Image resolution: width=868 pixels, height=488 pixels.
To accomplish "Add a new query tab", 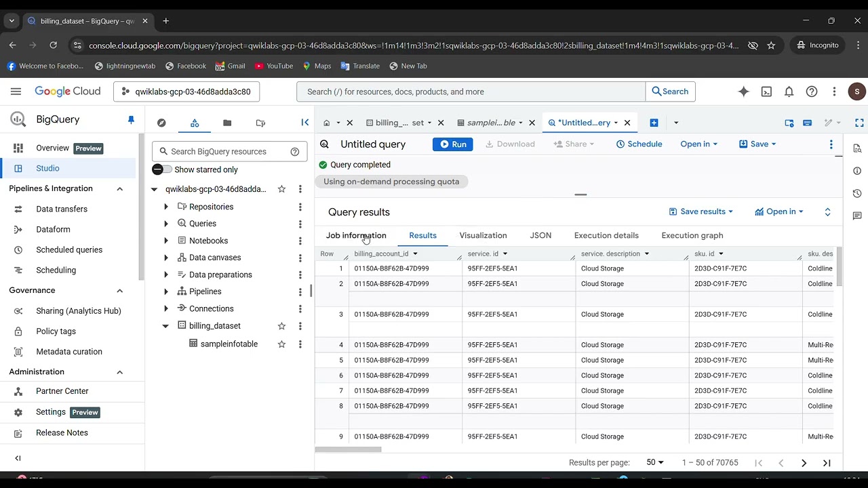I will (x=654, y=123).
